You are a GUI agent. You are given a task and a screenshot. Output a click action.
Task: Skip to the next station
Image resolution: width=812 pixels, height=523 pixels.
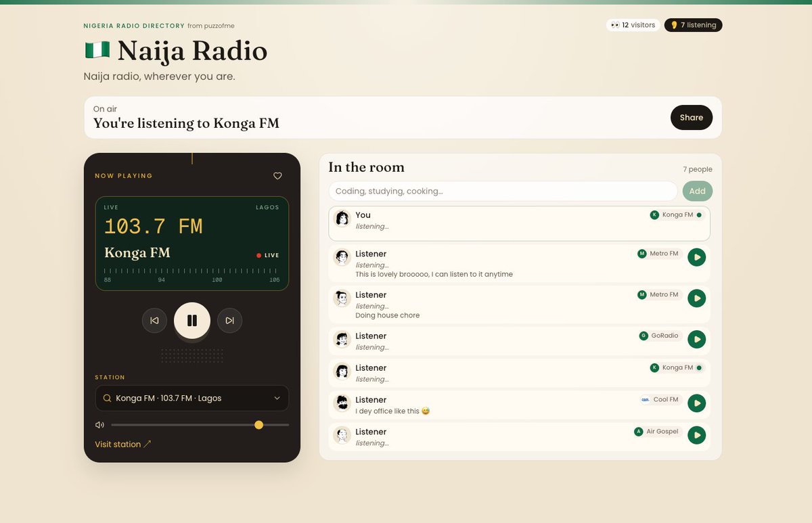point(230,321)
